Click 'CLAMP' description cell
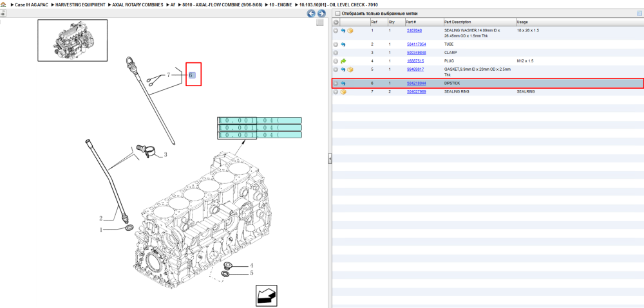This screenshot has height=308, width=644. (451, 53)
